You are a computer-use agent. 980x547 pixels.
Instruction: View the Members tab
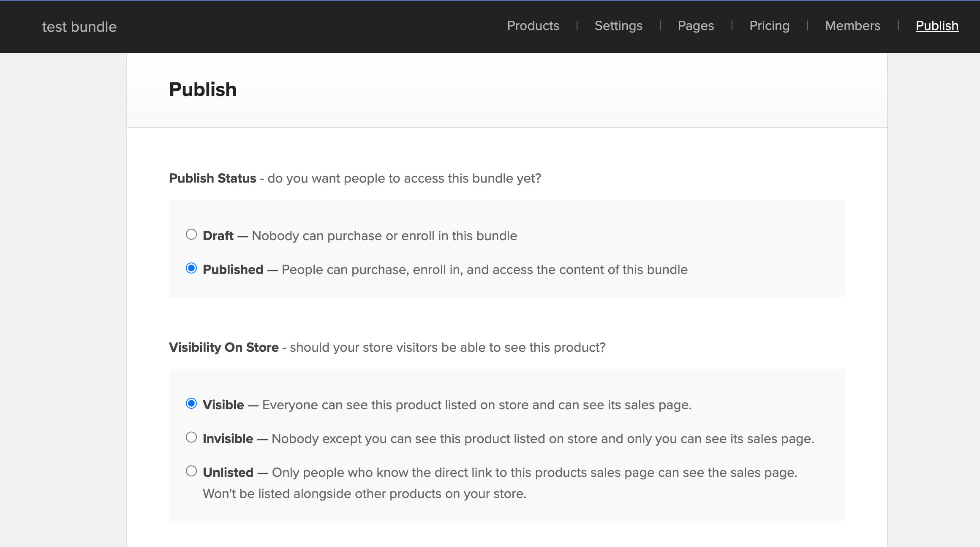coord(852,26)
